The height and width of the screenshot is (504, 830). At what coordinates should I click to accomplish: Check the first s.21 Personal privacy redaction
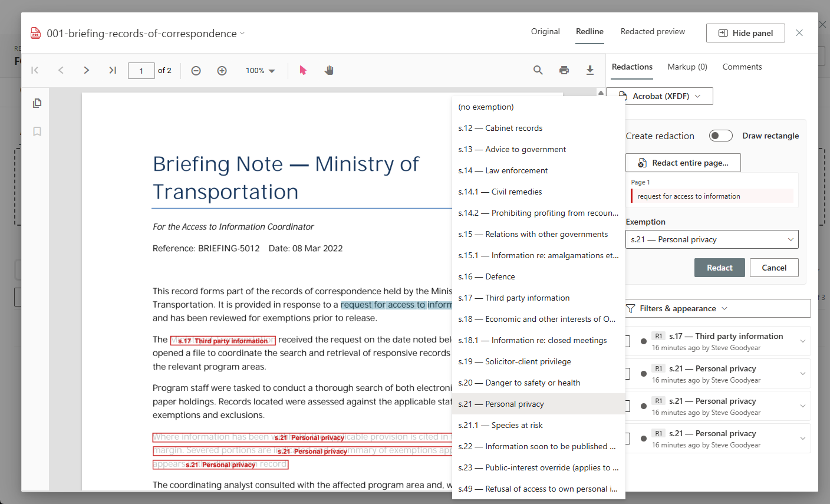[628, 374]
